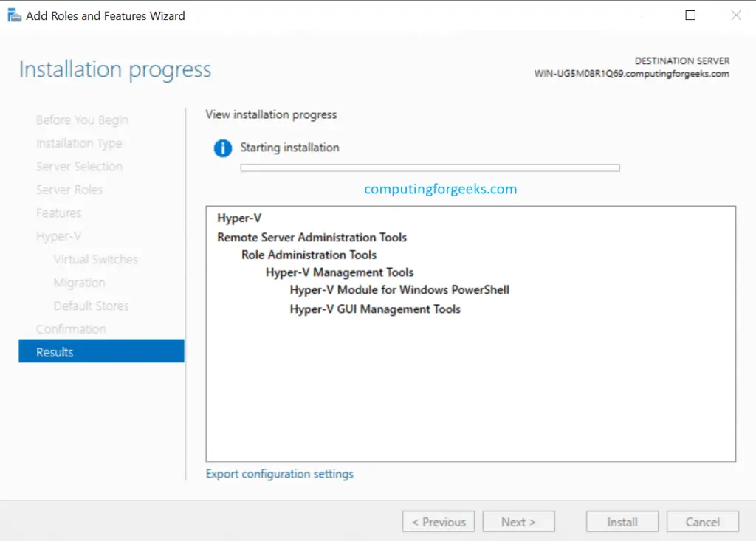Select Role Administration Tools entry
The height and width of the screenshot is (541, 756).
click(309, 255)
